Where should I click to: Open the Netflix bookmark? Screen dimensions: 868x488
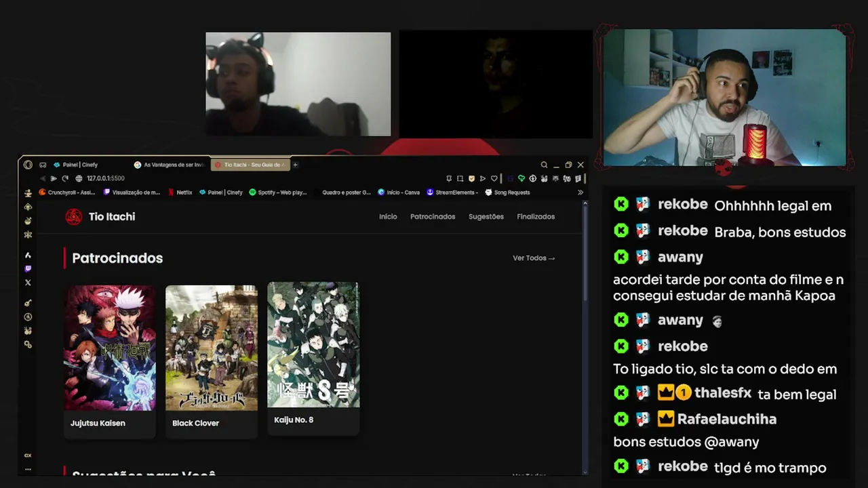180,192
